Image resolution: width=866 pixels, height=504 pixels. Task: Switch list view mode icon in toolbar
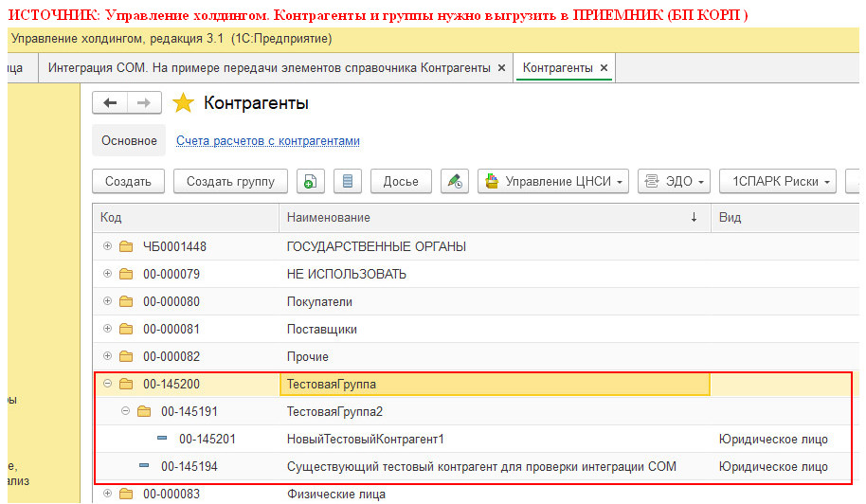pos(348,181)
